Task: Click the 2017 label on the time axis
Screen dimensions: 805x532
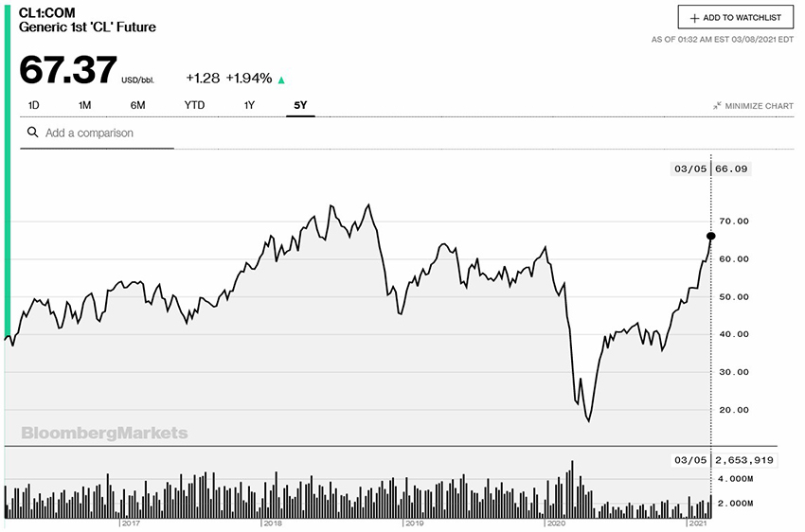Action: point(130,523)
